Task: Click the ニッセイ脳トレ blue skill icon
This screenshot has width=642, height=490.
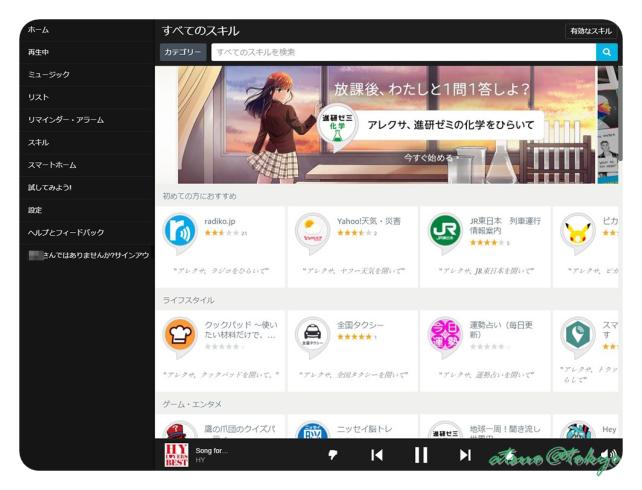Action: point(312,430)
